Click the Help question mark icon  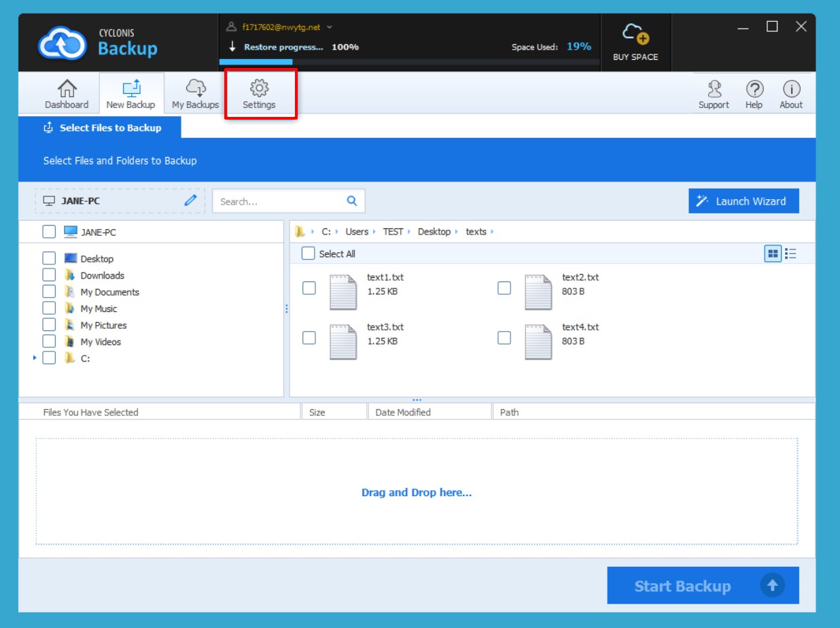[754, 89]
